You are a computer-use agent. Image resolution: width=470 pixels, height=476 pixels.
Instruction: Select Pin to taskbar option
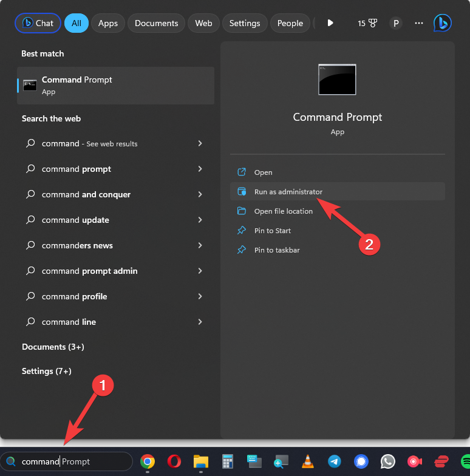click(x=277, y=250)
